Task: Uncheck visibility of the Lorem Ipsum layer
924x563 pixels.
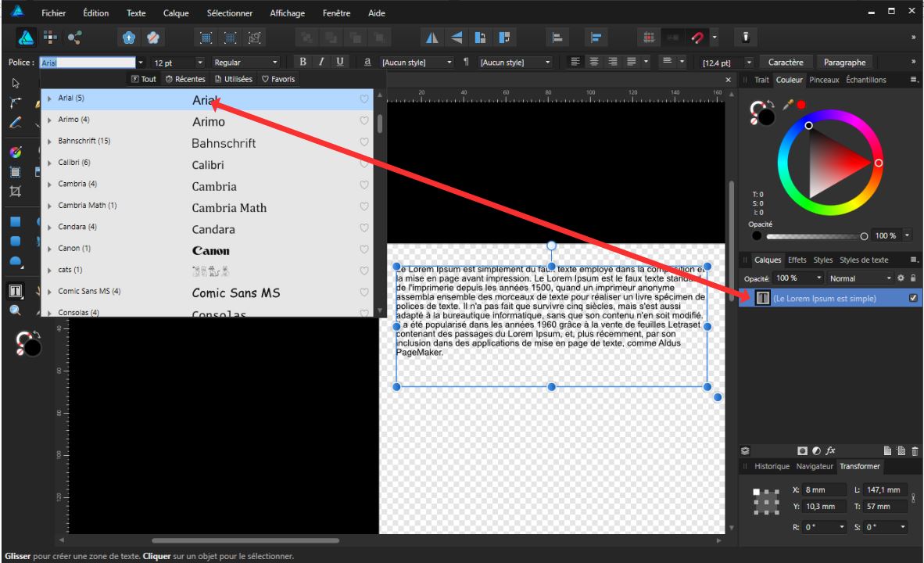Action: 913,298
